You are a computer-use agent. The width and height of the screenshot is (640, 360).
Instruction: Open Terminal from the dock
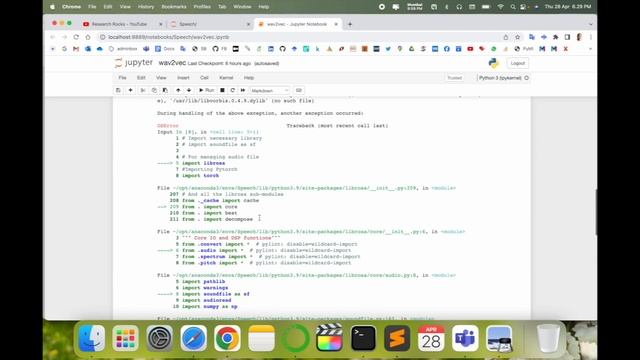point(363,338)
